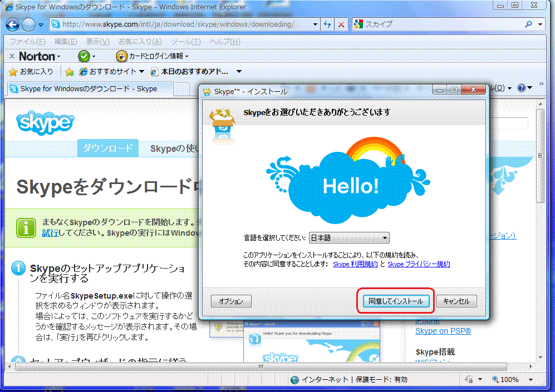
Task: Click the 試行 link on the webpage
Action: [x=50, y=233]
